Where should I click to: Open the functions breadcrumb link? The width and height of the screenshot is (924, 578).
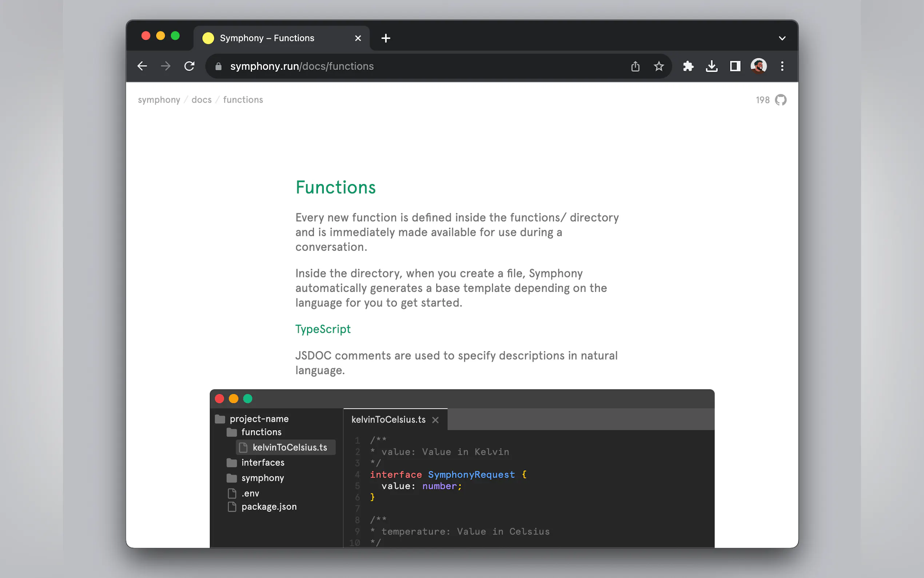pos(243,100)
